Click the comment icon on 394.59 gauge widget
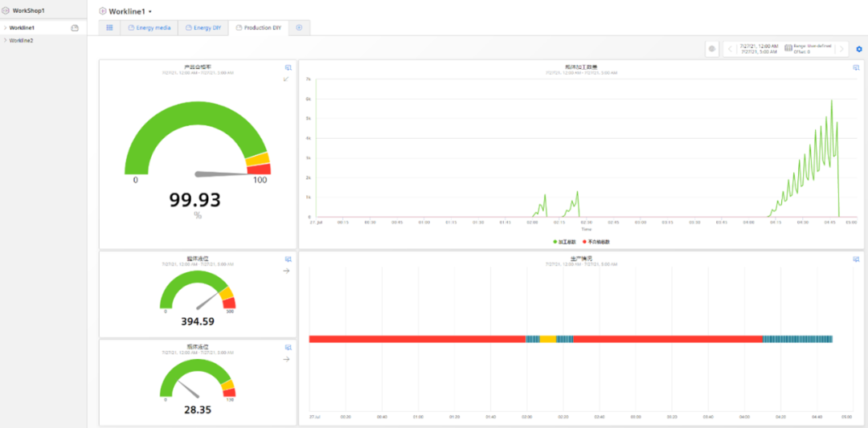 (x=288, y=259)
